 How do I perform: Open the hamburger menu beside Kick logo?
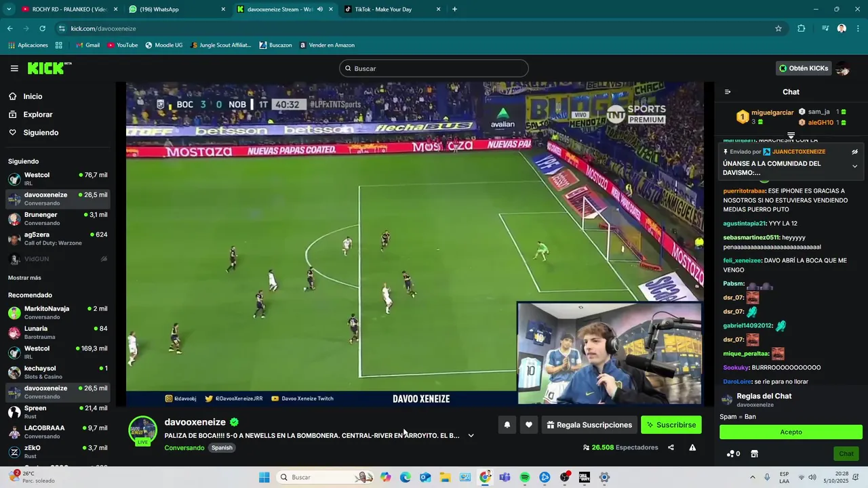(x=14, y=68)
